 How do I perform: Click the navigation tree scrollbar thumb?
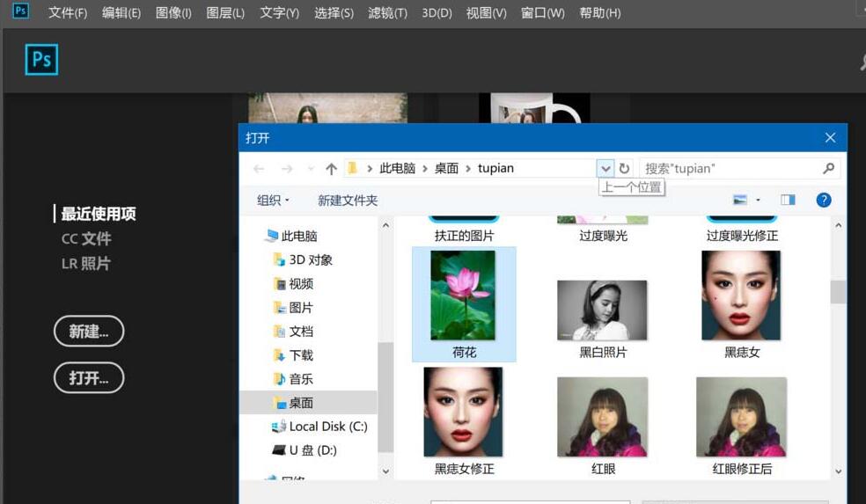385,397
